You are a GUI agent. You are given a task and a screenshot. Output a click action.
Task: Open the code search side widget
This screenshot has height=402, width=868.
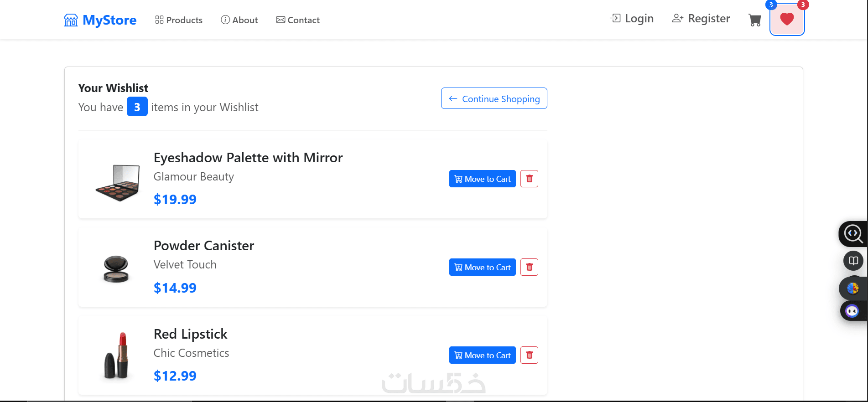[852, 234]
